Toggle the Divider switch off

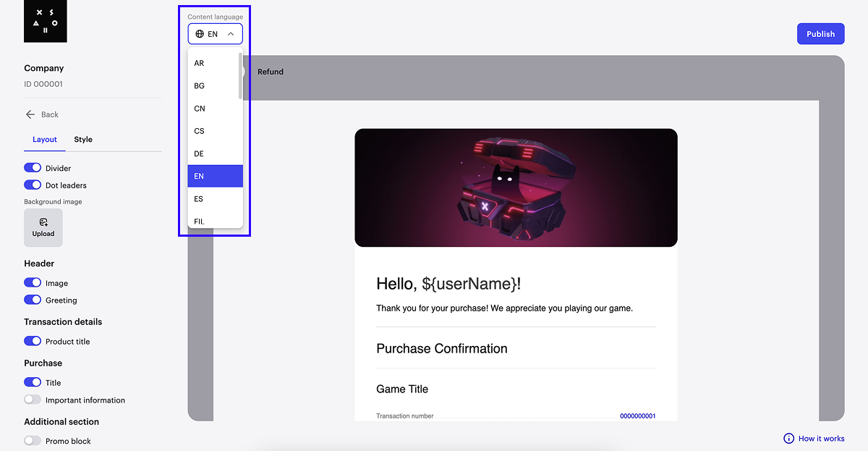33,168
